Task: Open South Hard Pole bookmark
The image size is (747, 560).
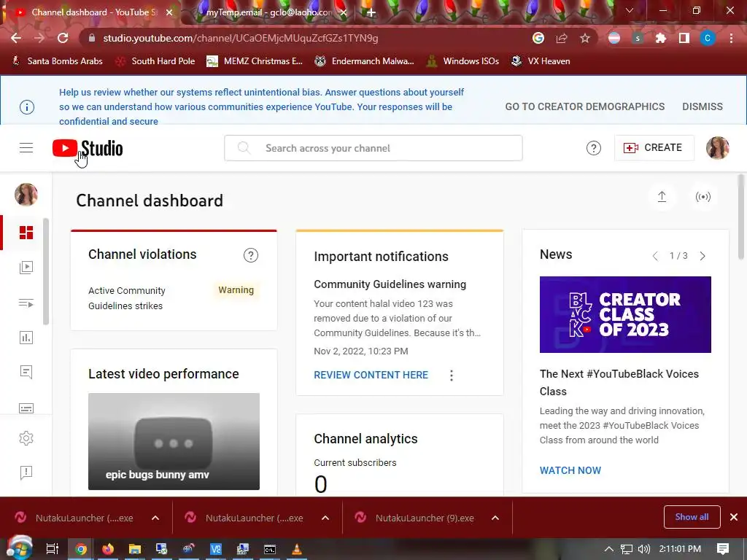Action: pos(155,61)
